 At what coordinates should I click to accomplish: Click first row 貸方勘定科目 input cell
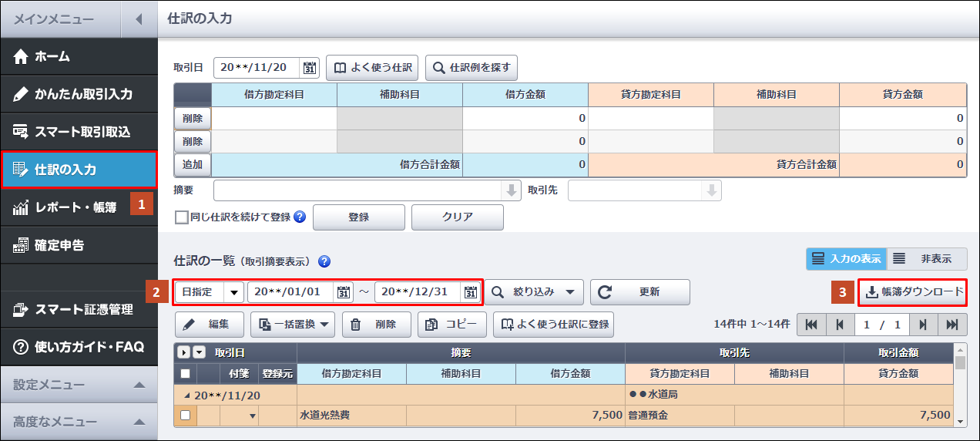[651, 118]
